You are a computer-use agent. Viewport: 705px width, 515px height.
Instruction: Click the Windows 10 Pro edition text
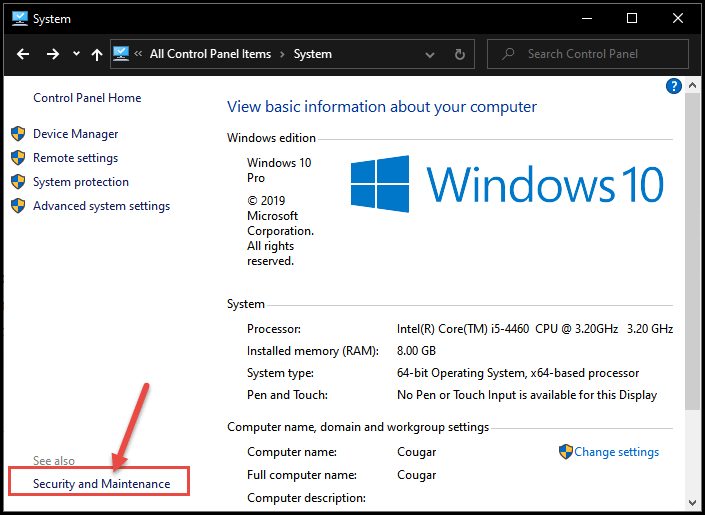(x=279, y=170)
